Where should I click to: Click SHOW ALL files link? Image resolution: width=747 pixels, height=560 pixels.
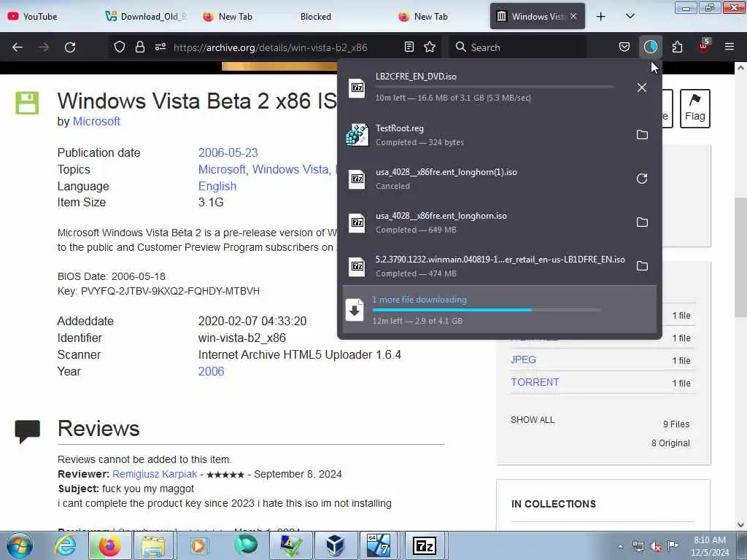point(533,420)
